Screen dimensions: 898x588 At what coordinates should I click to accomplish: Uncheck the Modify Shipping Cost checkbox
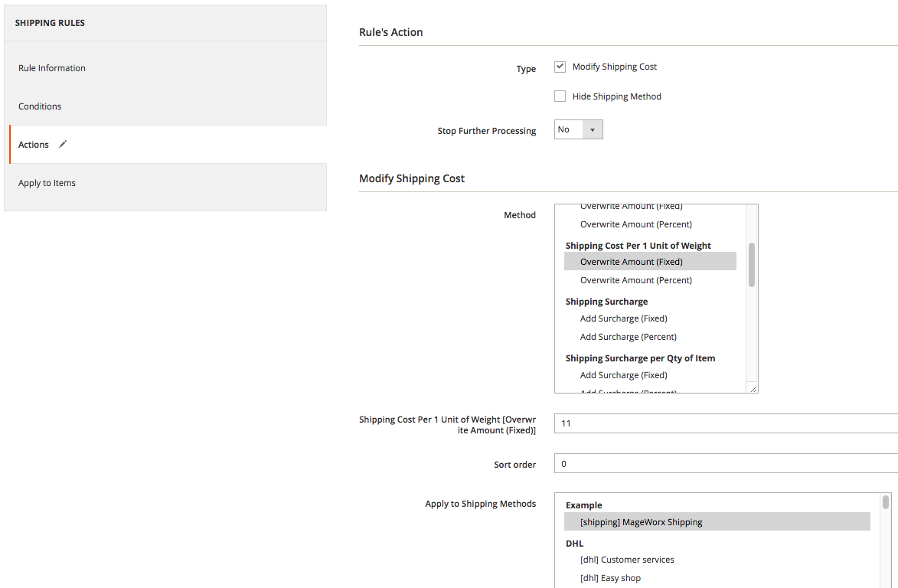point(560,67)
